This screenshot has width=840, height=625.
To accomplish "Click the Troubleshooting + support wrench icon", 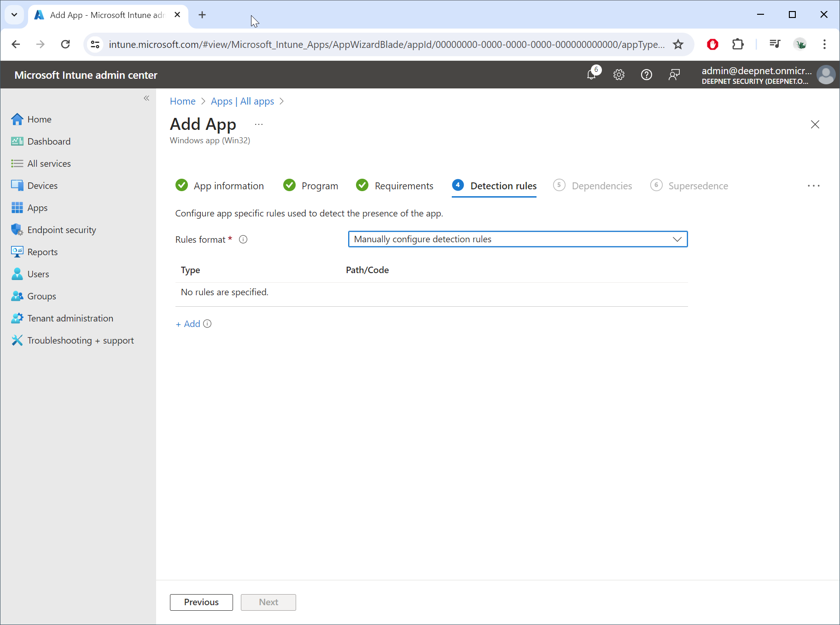I will [x=17, y=340].
